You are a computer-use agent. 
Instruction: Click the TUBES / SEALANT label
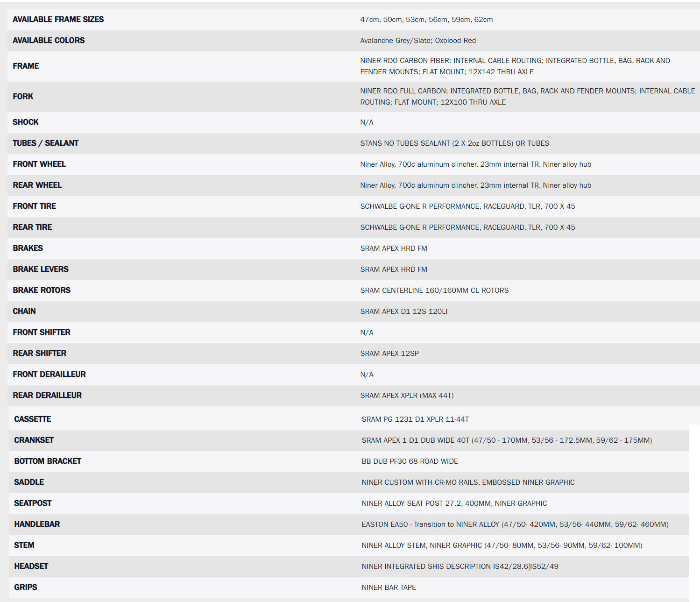[x=45, y=143]
